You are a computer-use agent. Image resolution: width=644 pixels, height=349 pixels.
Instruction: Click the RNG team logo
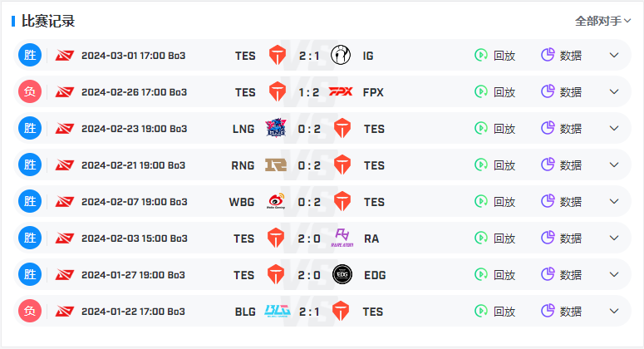point(276,165)
